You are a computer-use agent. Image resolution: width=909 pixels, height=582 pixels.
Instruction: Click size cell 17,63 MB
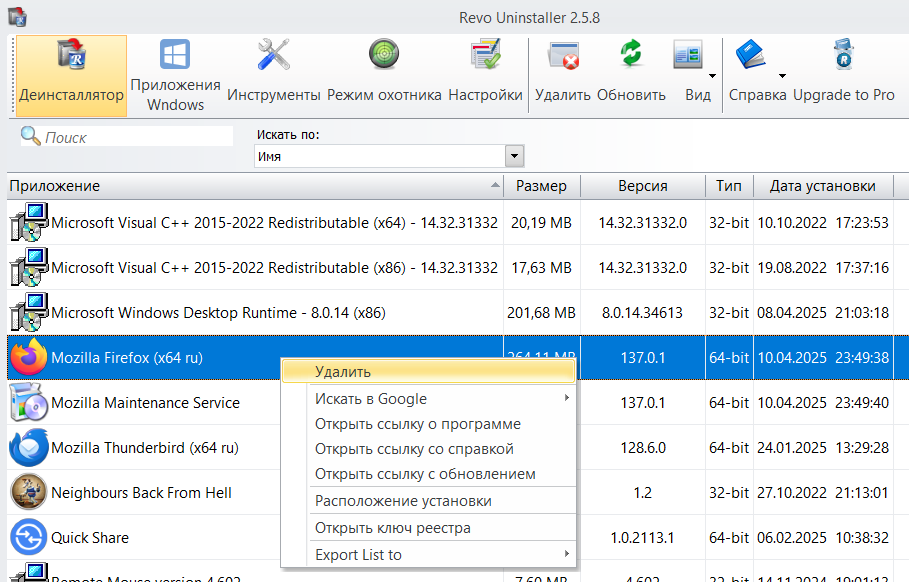541,268
